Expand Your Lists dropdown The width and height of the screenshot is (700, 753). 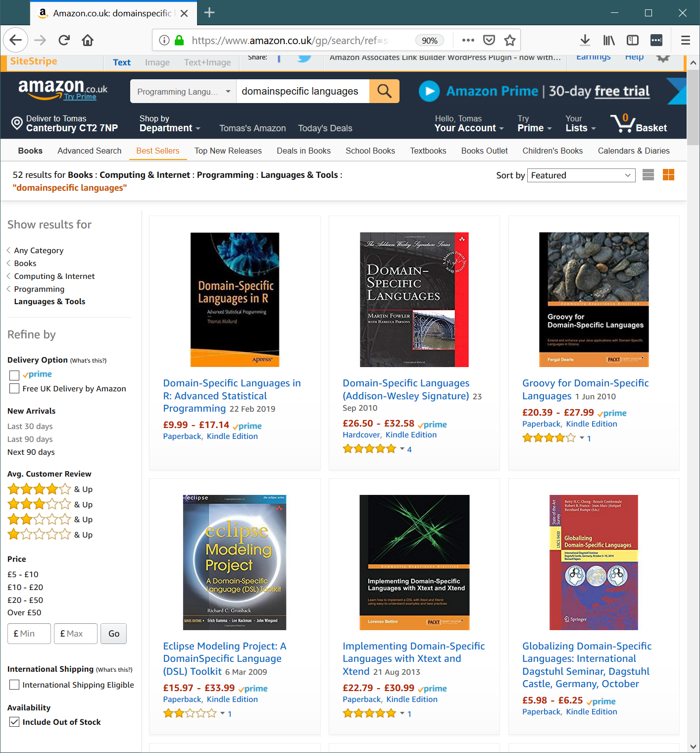581,123
